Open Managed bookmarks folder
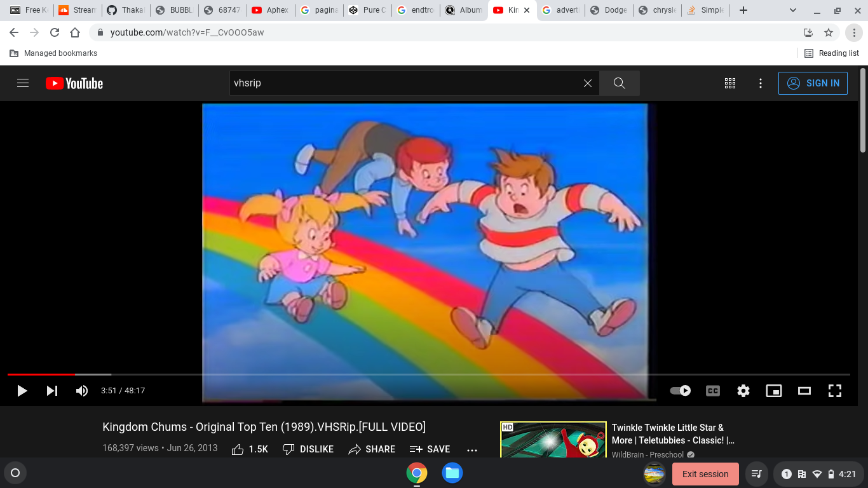Screen dimensions: 868x488 (53, 53)
